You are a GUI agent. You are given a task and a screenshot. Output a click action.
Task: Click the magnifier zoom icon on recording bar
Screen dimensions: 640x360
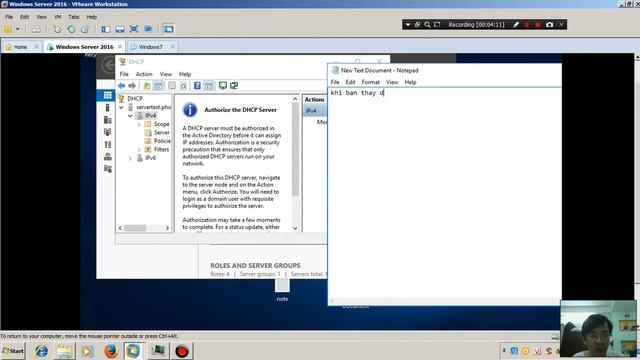click(x=427, y=24)
